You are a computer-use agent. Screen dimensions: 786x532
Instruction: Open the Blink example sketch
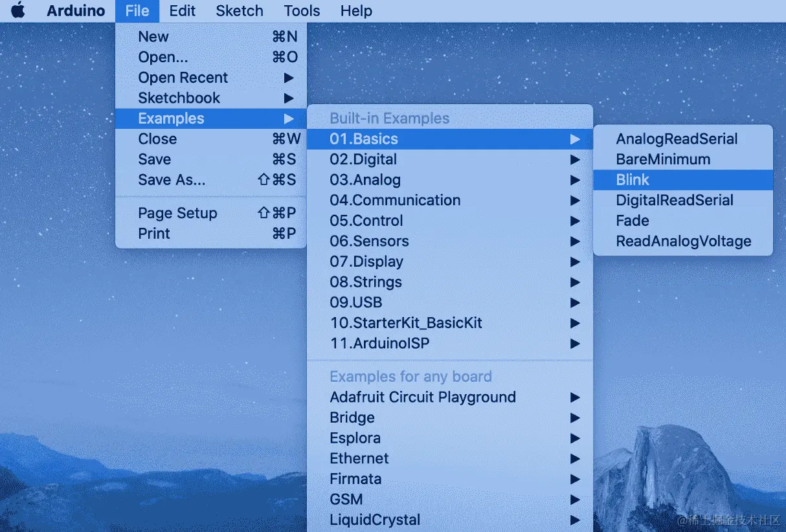click(683, 180)
